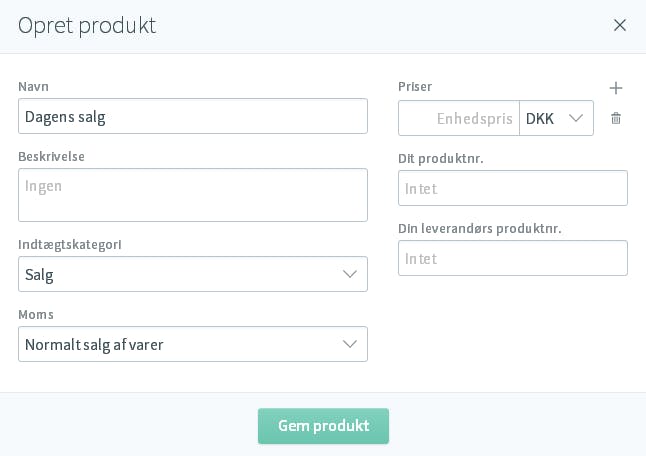
Task: Click the chevron arrow in the Salg field
Action: 349,274
